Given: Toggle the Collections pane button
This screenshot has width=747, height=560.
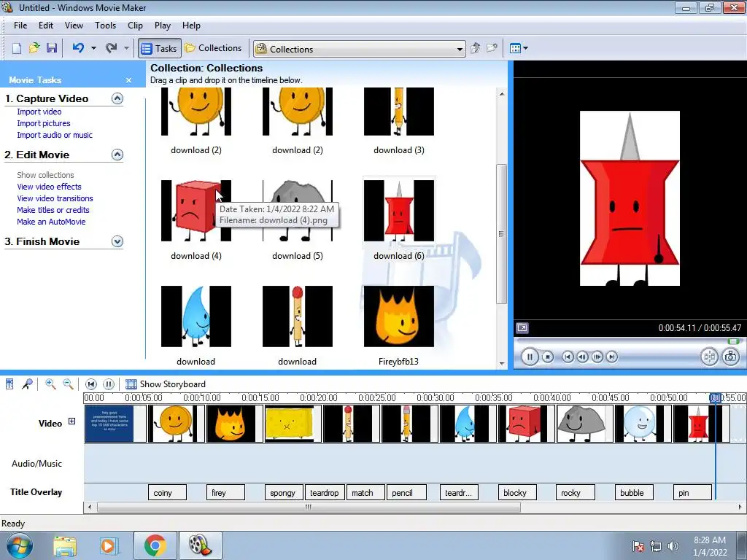Looking at the screenshot, I should tap(214, 48).
